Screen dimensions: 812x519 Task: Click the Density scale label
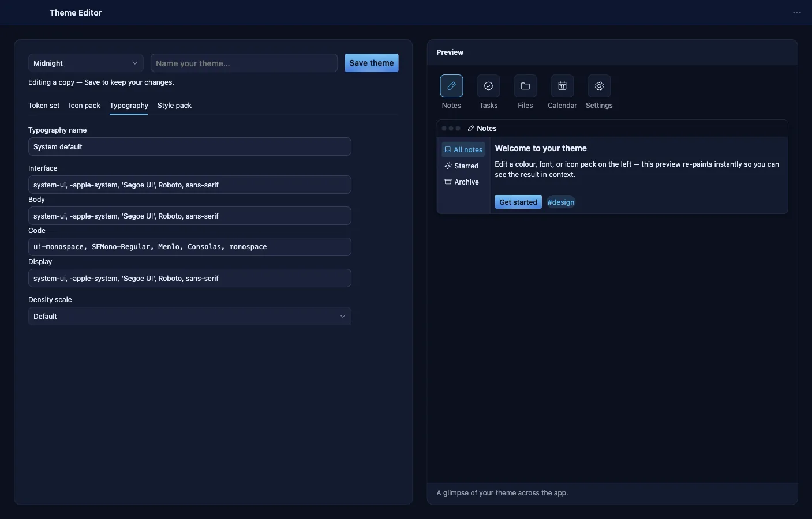(x=50, y=300)
